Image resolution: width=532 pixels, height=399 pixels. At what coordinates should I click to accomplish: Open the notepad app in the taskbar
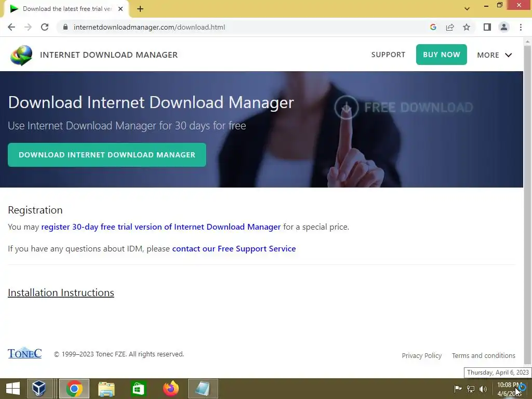(x=203, y=389)
